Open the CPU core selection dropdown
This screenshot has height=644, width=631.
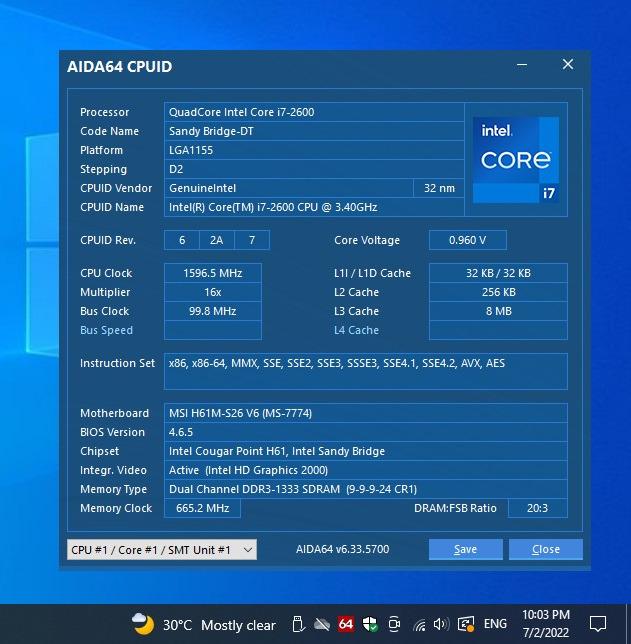coord(161,550)
